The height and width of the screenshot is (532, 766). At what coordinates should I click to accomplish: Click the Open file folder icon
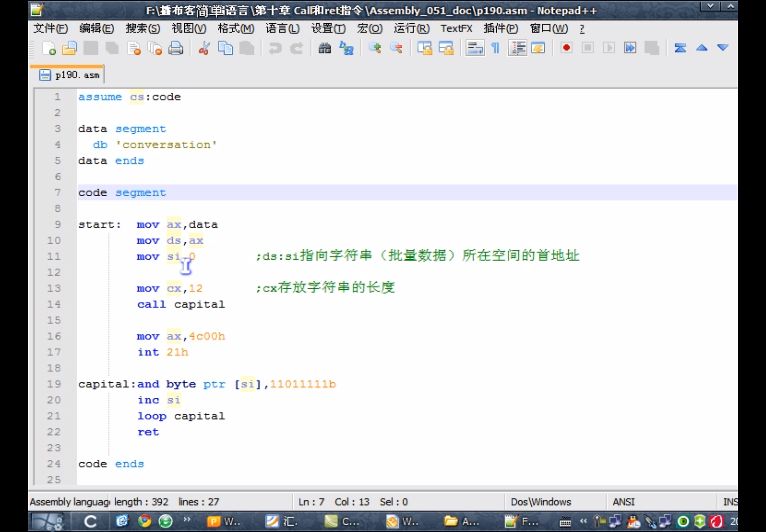(69, 48)
